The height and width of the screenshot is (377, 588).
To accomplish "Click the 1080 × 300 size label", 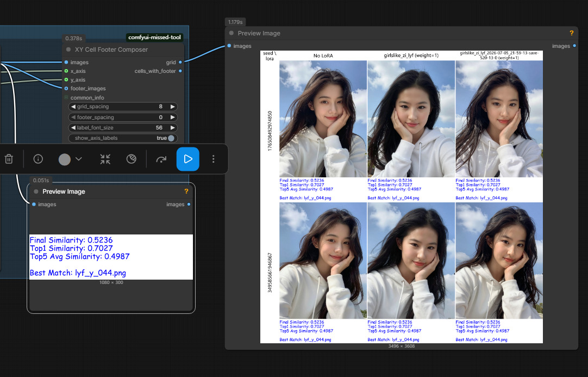I will pyautogui.click(x=111, y=282).
